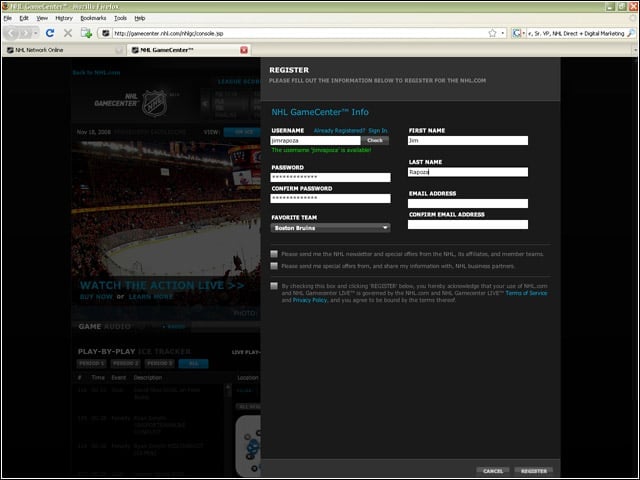Click the green add-bookmark page icon
The image size is (640, 480).
click(x=86, y=33)
